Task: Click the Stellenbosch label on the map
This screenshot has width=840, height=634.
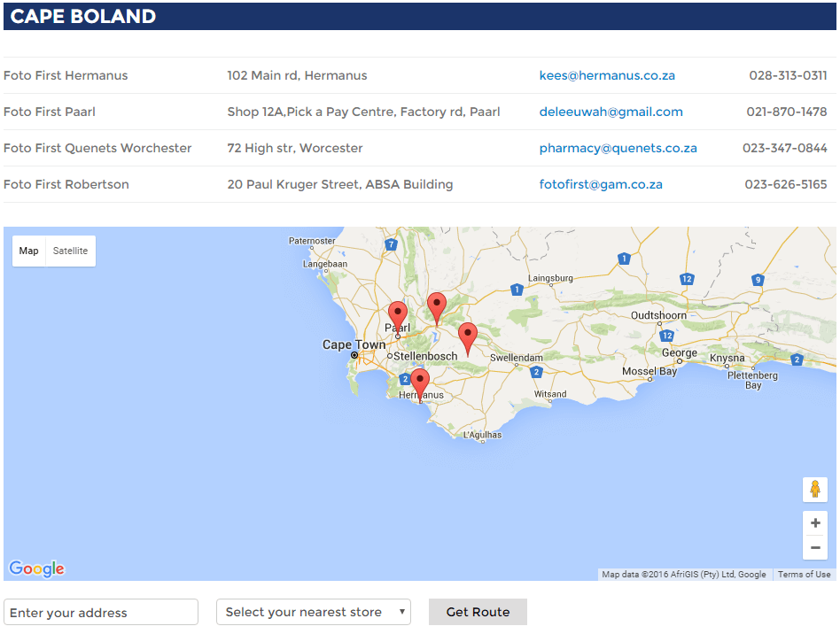Action: click(x=425, y=356)
